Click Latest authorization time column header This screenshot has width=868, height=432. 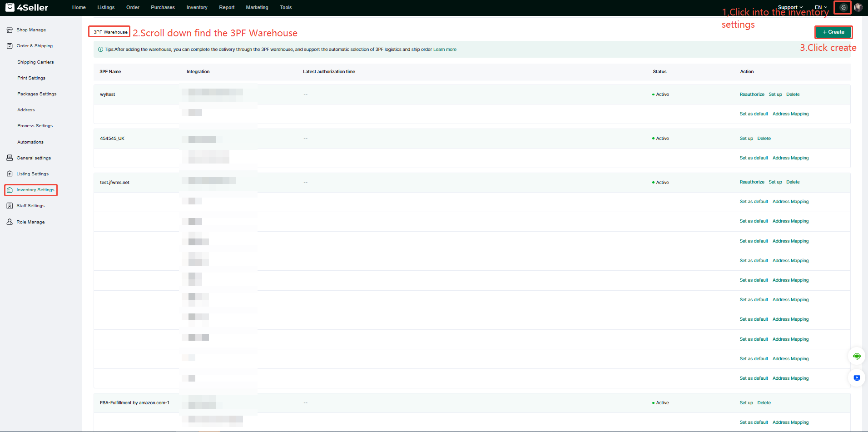click(x=329, y=72)
